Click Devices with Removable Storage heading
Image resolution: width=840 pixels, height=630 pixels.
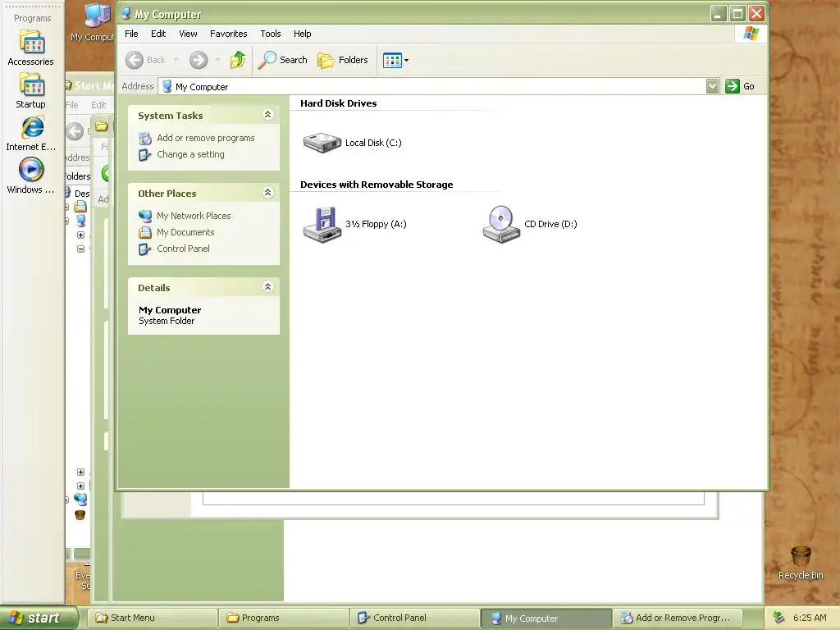[x=377, y=185]
